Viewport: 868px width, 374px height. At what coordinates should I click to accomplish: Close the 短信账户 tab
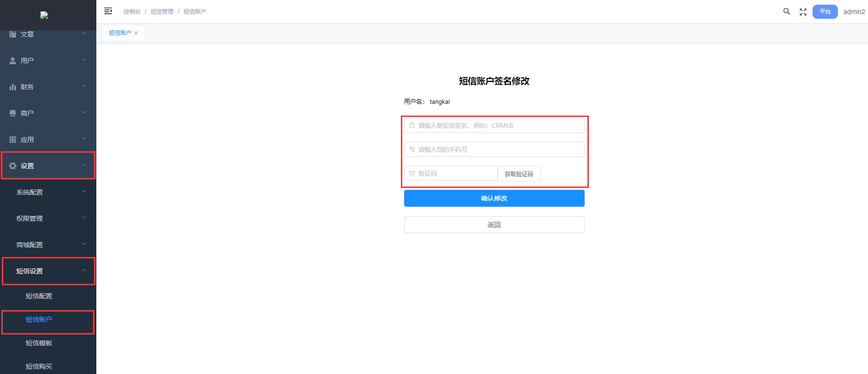coord(136,33)
